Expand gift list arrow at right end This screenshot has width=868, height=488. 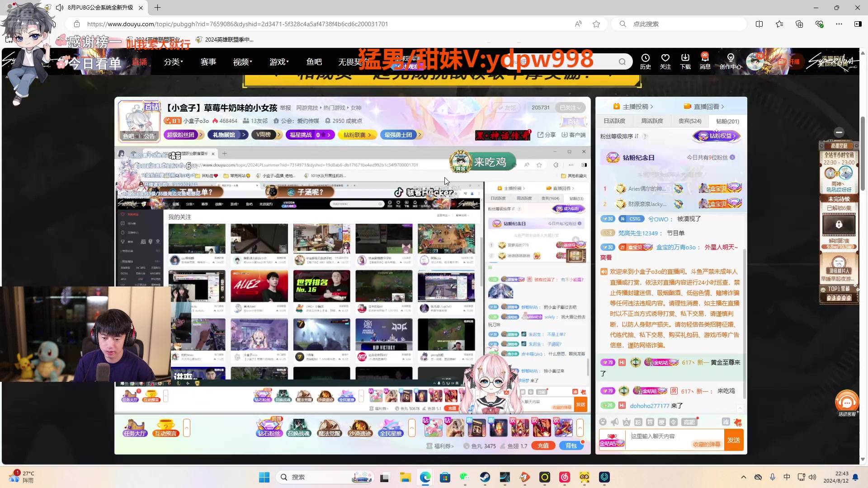click(580, 427)
